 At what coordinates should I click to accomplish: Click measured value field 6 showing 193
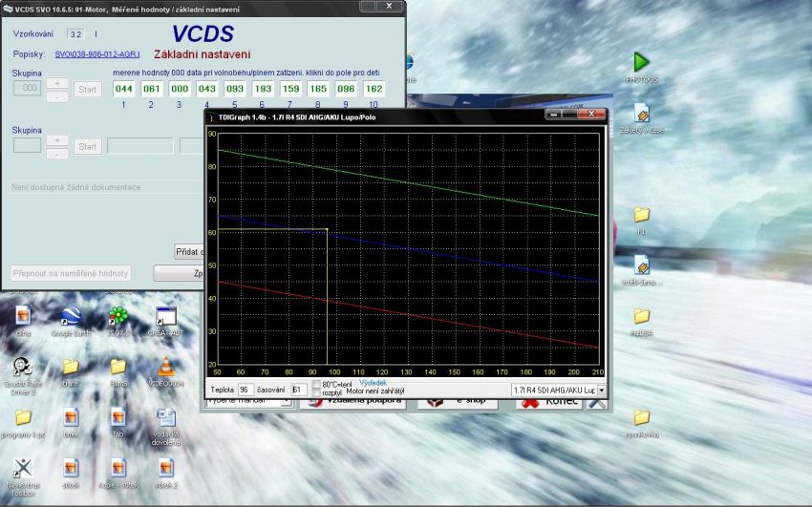(263, 89)
